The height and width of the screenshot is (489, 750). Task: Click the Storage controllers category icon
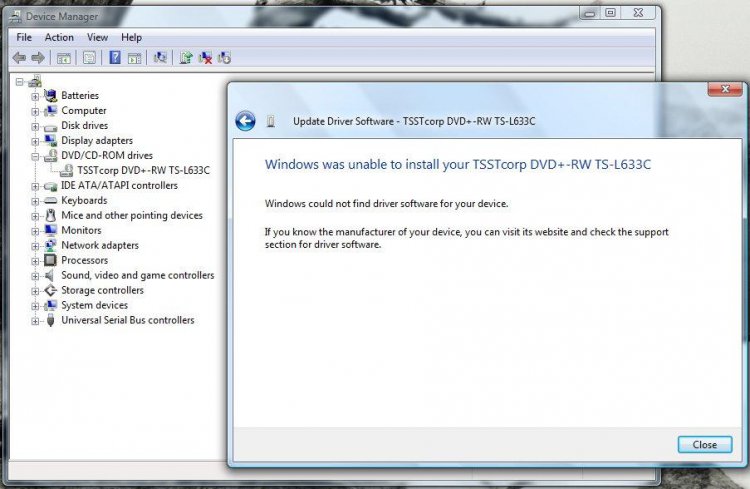(50, 290)
